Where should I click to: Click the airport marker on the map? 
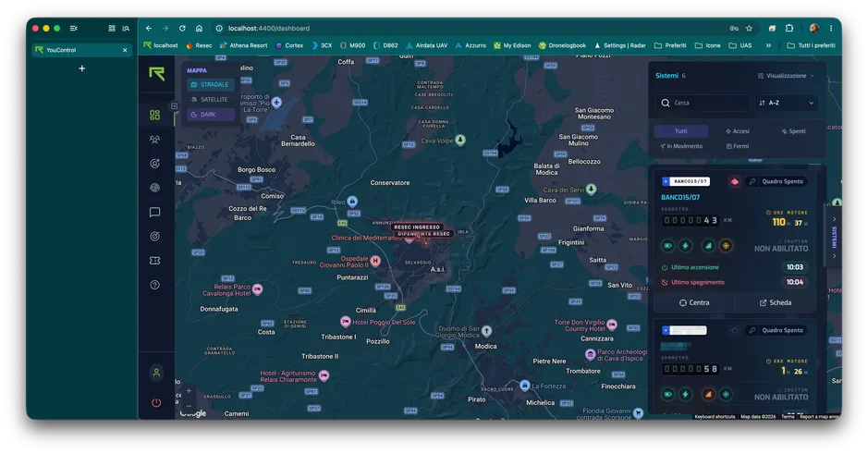pyautogui.click(x=276, y=103)
